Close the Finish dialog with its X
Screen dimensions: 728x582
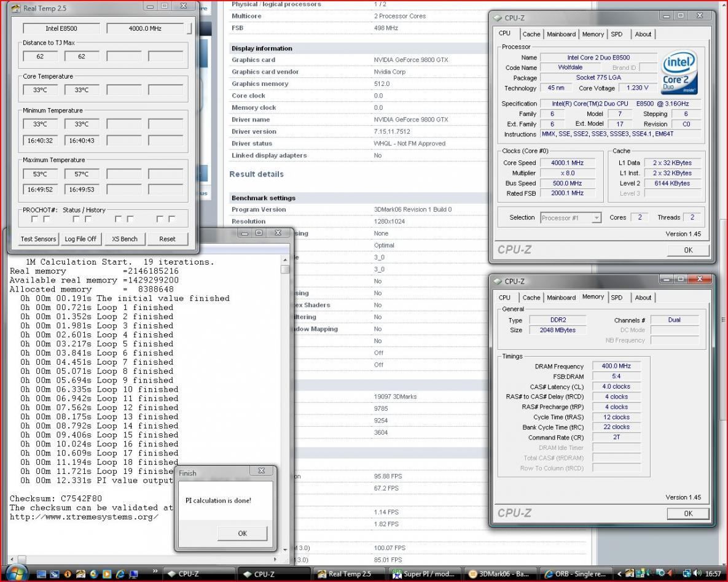261,471
